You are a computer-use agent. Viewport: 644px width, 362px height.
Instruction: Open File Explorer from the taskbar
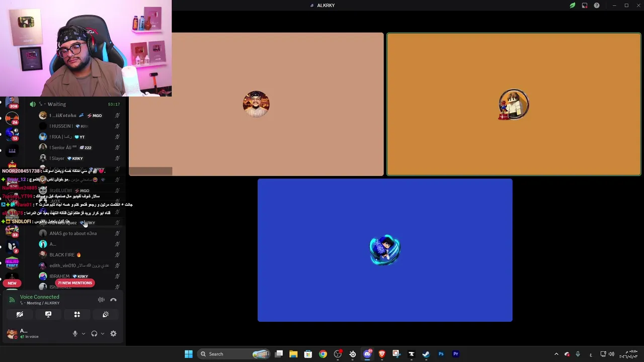293,354
